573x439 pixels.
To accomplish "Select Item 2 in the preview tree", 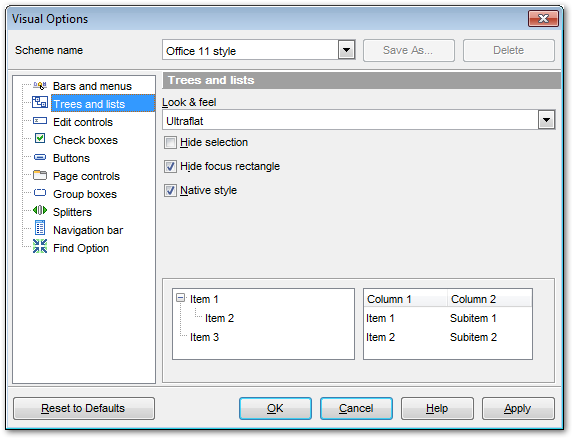I will [x=219, y=318].
